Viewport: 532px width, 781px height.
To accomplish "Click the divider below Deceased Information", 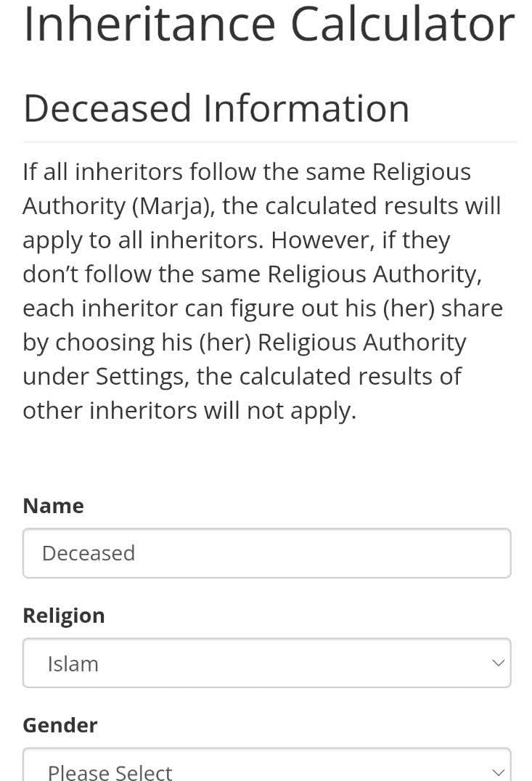I will click(x=270, y=142).
